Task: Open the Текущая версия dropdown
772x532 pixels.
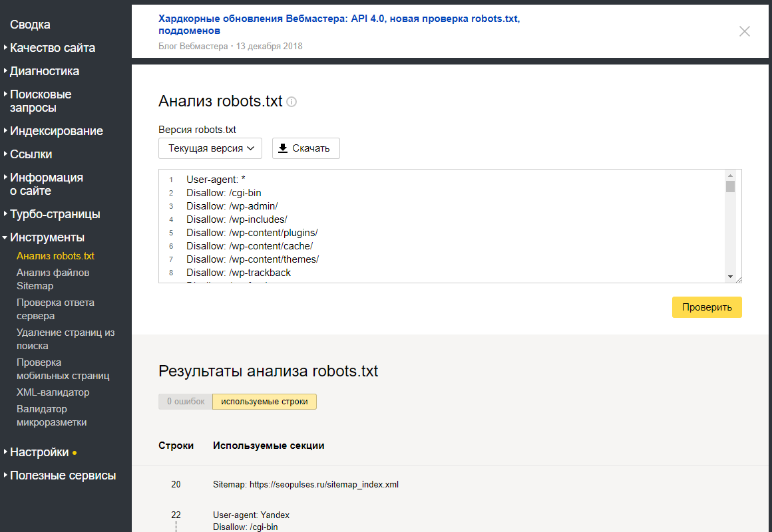Action: [x=210, y=148]
